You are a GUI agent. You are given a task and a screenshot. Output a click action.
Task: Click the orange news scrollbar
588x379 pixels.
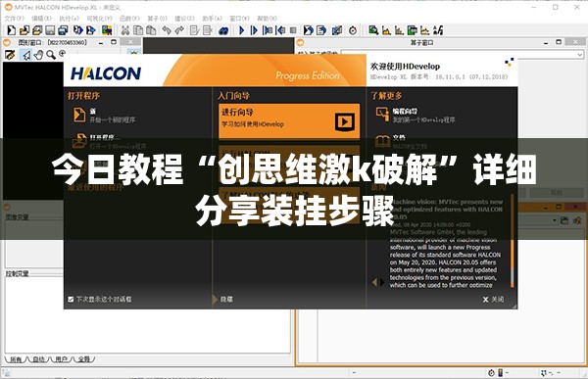(512, 241)
